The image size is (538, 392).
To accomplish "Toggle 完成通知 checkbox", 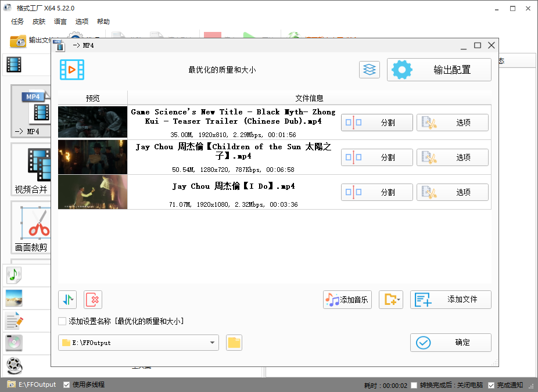I will tap(492, 385).
